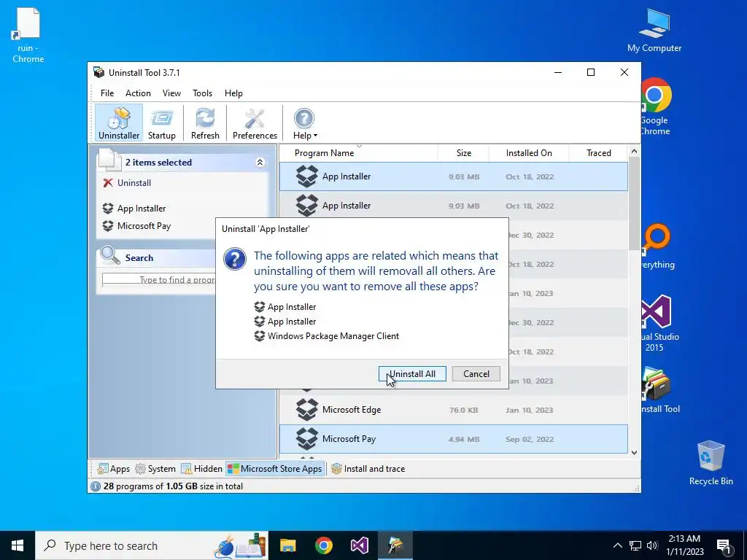Open the My Computer desktop icon
Screen dimensions: 747x560
654,30
